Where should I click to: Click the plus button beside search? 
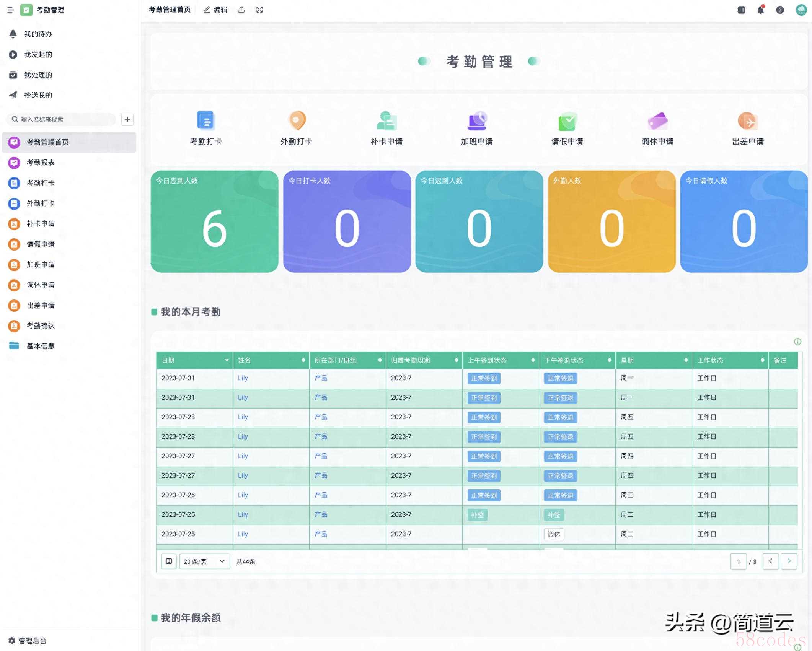(127, 119)
